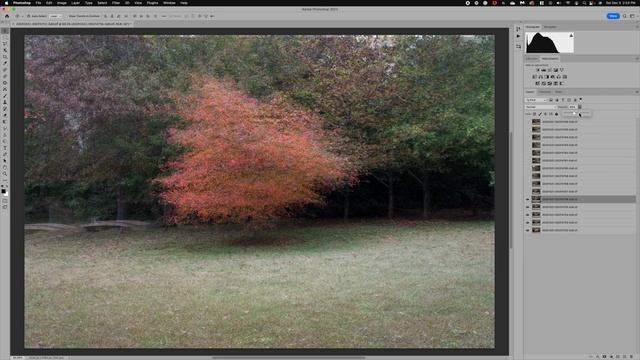The height and width of the screenshot is (360, 640).
Task: Open the File menu
Action: 38,3
